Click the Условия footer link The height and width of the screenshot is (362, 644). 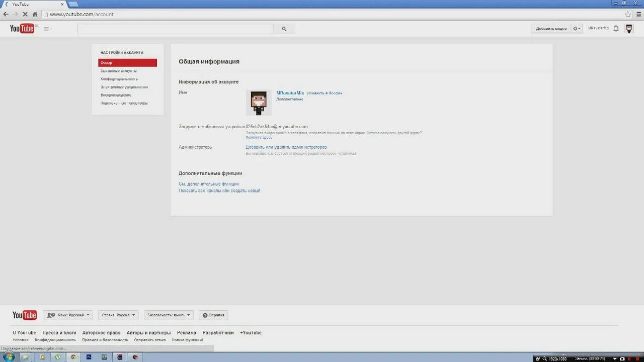coord(21,340)
